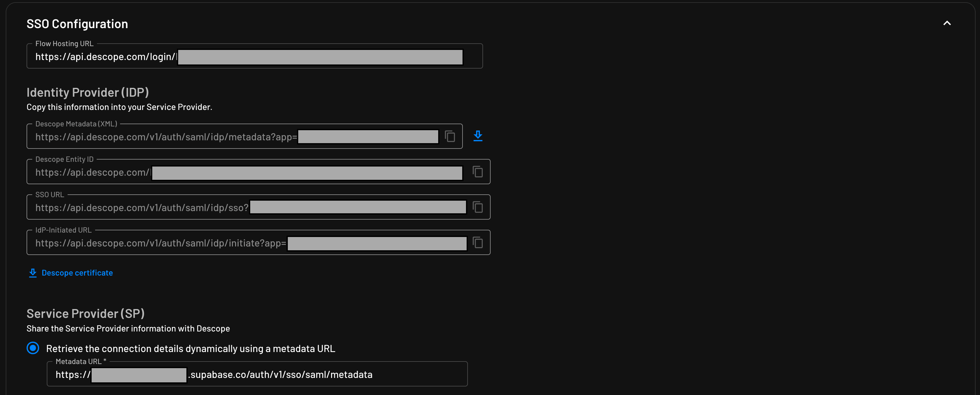Click the Service Provider (SP) heading
Screen dimensions: 980x395
point(86,313)
